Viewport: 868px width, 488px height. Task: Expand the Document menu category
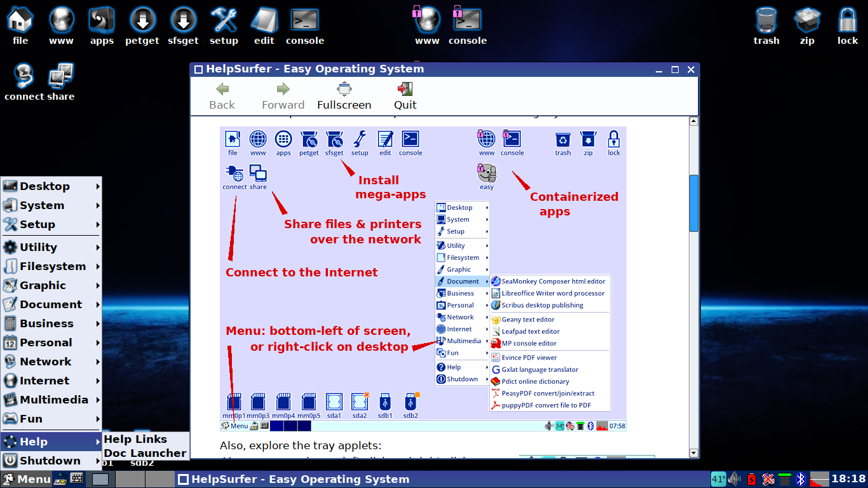51,304
